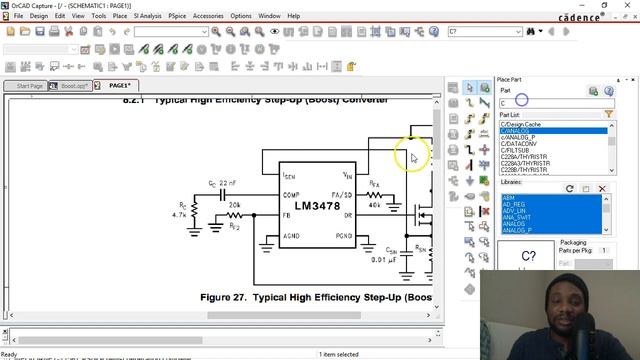This screenshot has height=360, width=640.
Task: Click the Part List funnel filter icon
Action: pyautogui.click(x=609, y=114)
